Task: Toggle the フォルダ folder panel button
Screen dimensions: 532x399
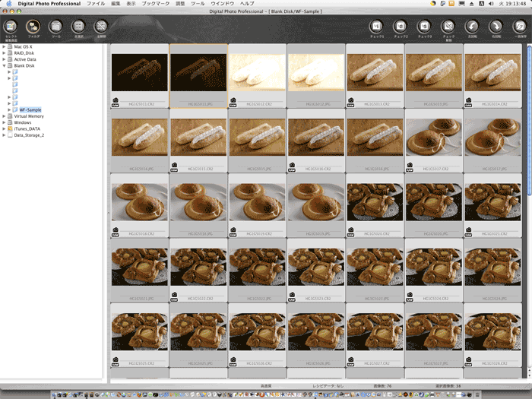Action: click(33, 26)
